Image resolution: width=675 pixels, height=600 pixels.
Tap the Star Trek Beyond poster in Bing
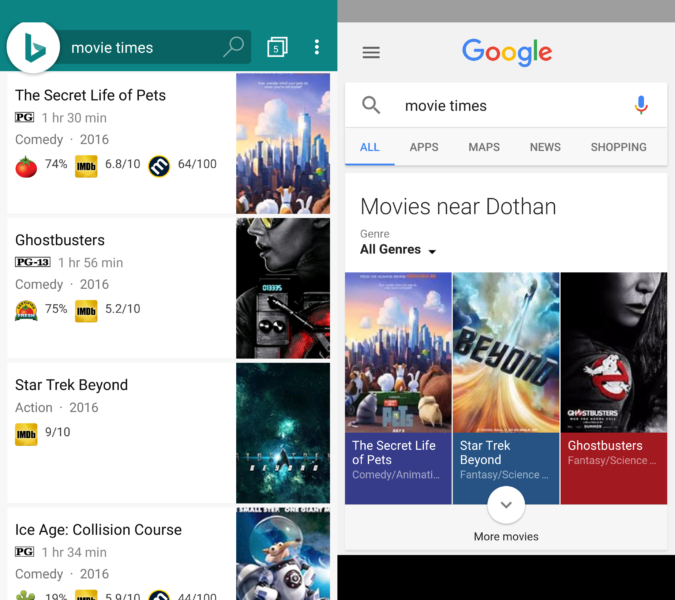pos(283,433)
